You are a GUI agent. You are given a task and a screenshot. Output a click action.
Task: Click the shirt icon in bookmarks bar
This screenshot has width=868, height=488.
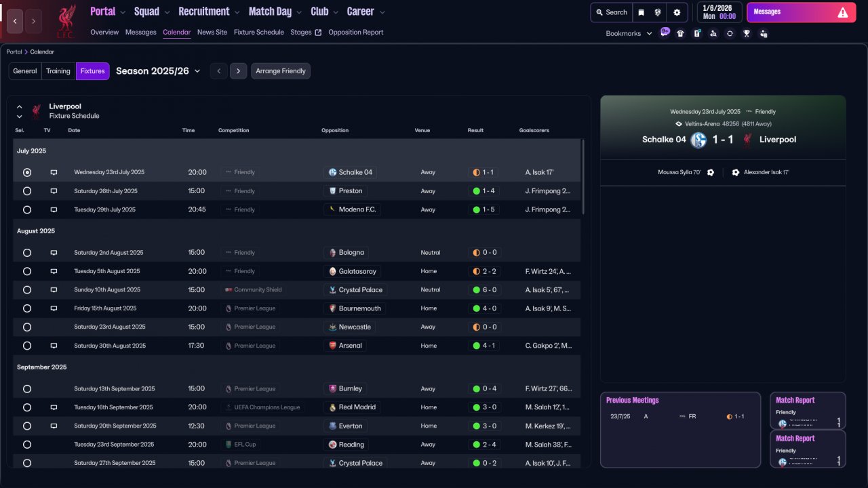tap(680, 33)
